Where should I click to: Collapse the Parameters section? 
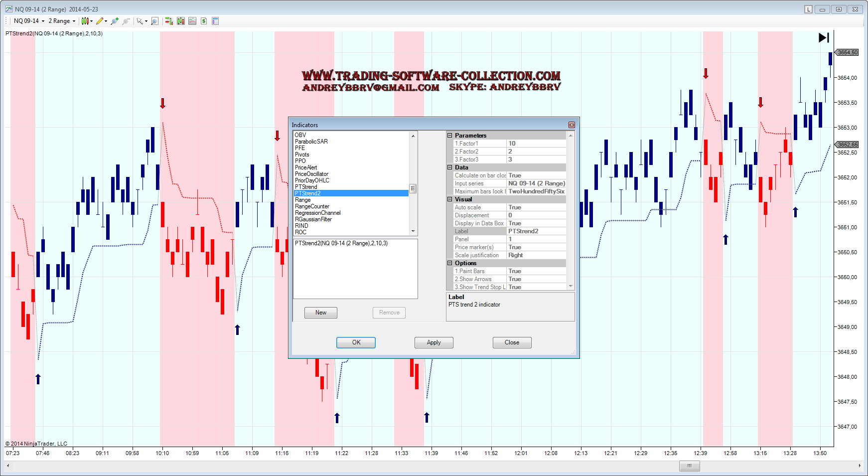[x=449, y=136]
